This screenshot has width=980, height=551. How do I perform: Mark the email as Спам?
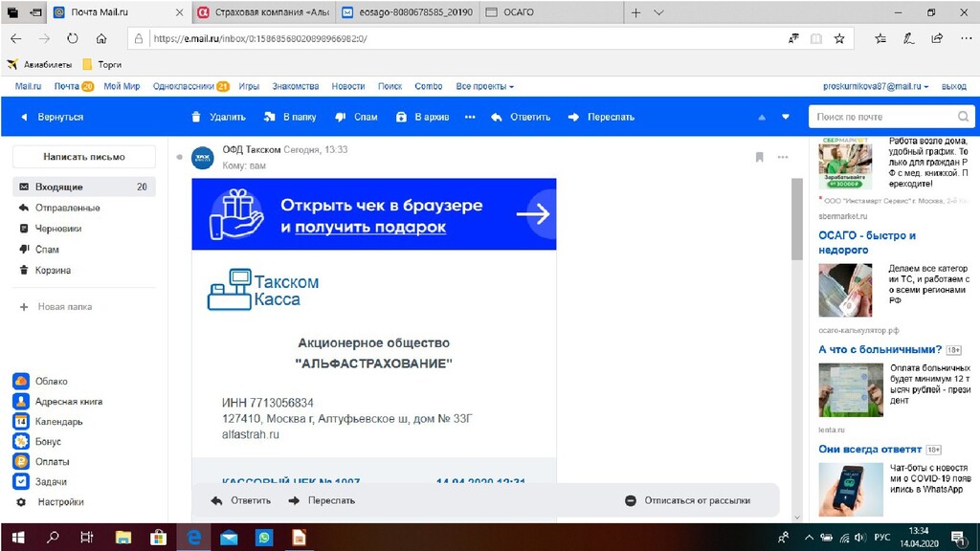356,117
